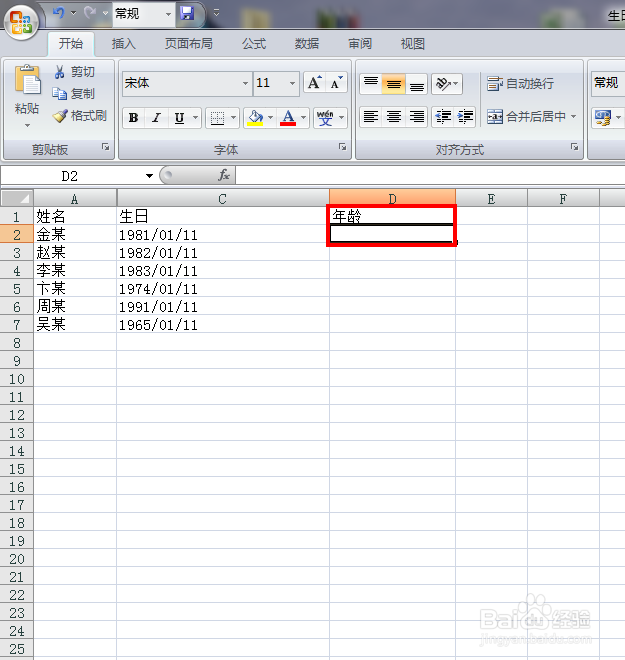The height and width of the screenshot is (660, 625).
Task: Select row 7 header
Action: tap(17, 324)
